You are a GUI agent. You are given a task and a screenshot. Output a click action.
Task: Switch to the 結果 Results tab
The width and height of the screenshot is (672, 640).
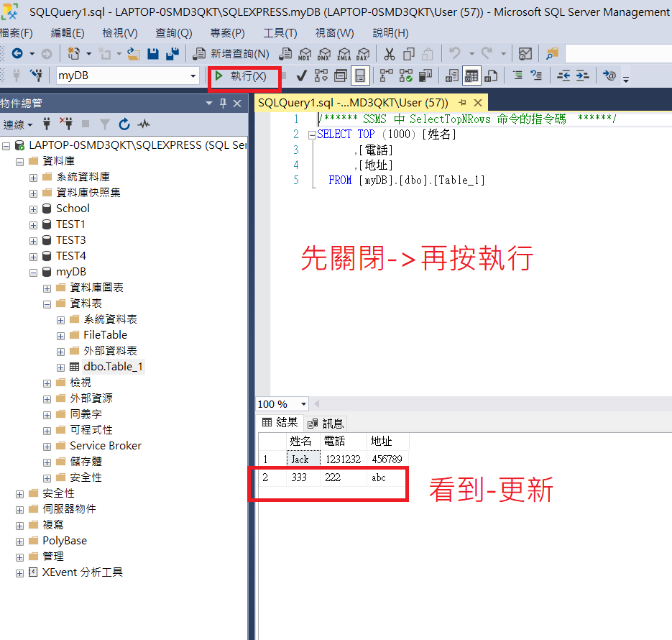tap(280, 423)
